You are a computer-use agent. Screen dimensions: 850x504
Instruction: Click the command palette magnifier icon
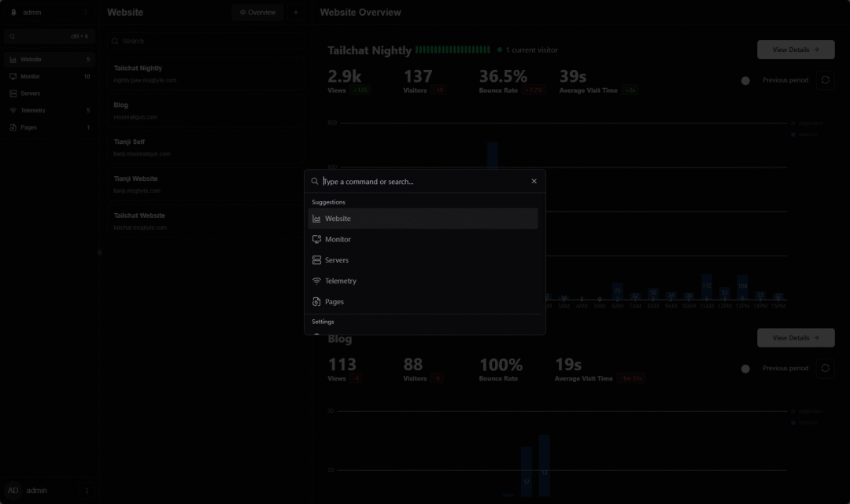click(314, 182)
